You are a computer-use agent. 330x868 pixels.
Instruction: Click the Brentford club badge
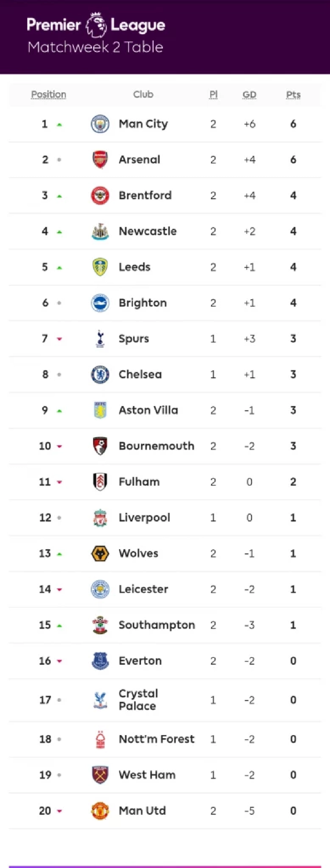pyautogui.click(x=100, y=195)
